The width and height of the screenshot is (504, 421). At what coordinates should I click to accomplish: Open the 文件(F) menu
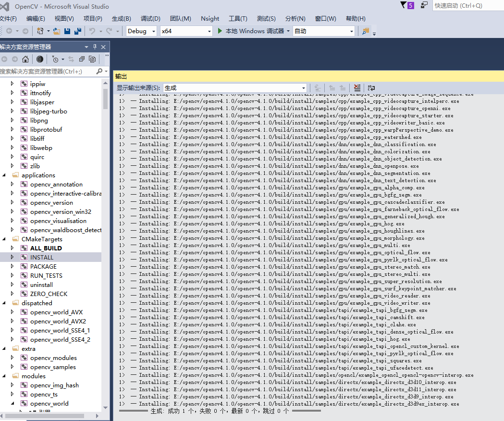[x=8, y=19]
